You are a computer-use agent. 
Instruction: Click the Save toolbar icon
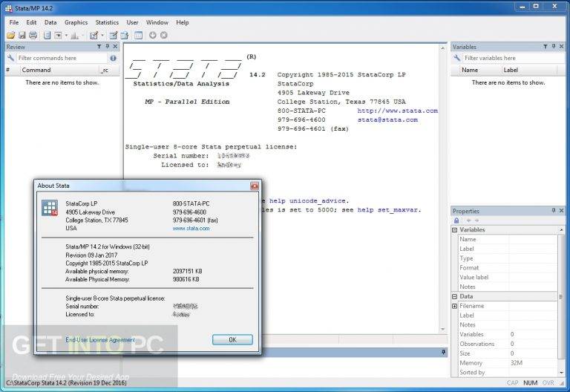(22, 36)
